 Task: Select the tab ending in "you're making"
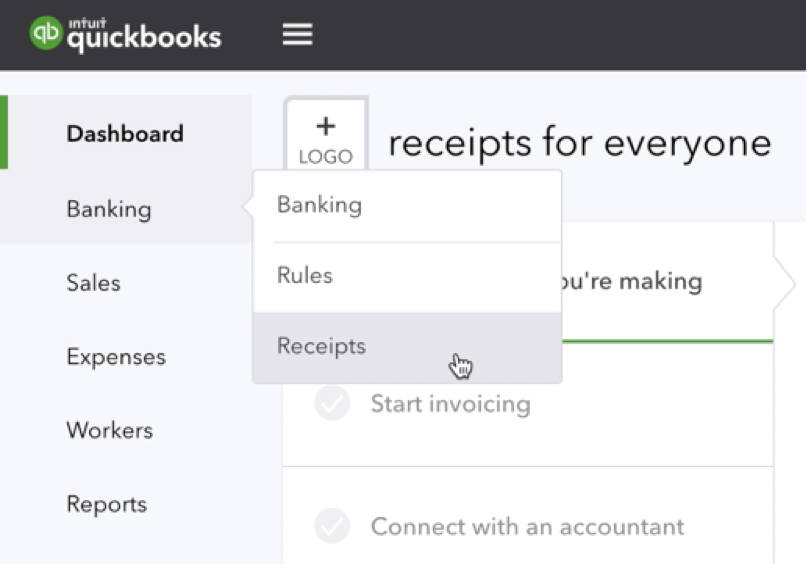coord(630,281)
